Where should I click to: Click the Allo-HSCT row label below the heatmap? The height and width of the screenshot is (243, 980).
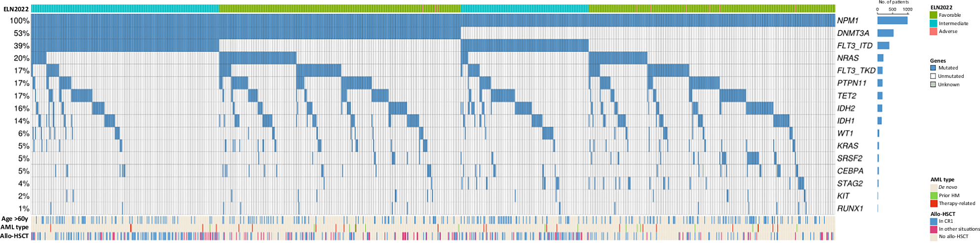15,236
